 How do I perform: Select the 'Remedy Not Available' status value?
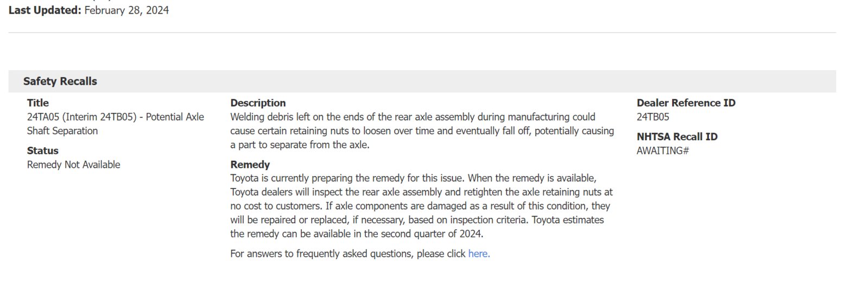pos(74,165)
